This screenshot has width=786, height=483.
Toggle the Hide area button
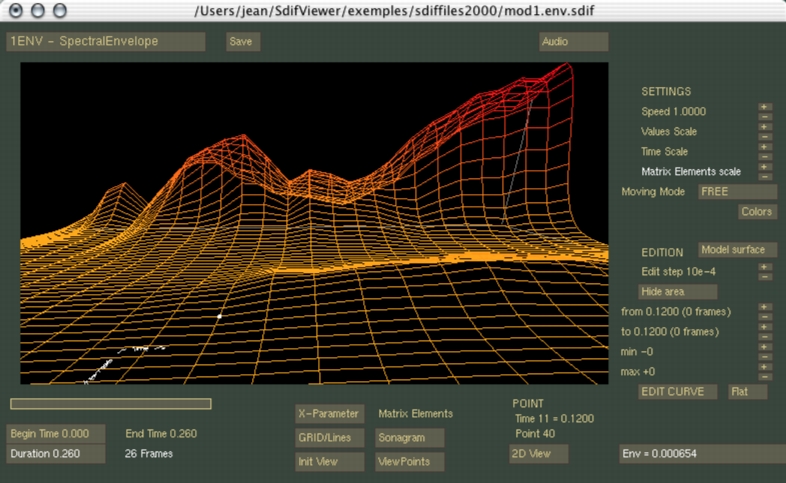[677, 291]
